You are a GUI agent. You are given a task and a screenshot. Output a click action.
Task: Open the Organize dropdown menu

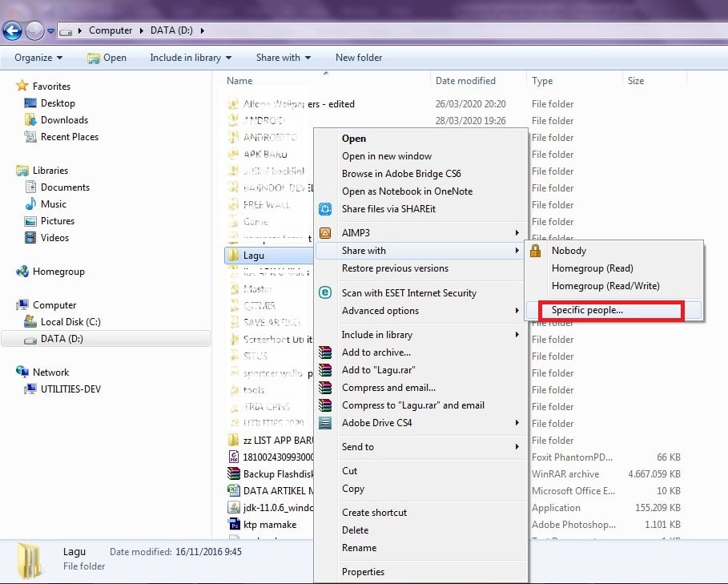(38, 58)
